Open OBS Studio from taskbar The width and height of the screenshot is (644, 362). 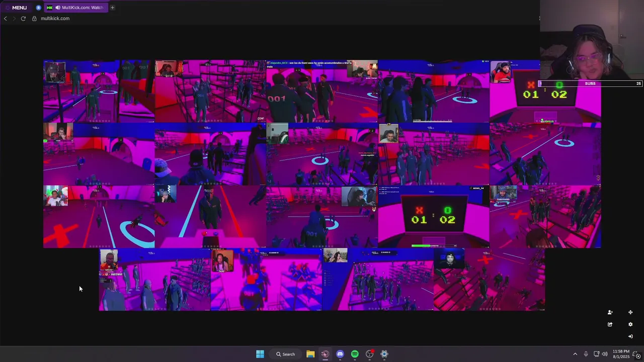(x=370, y=354)
